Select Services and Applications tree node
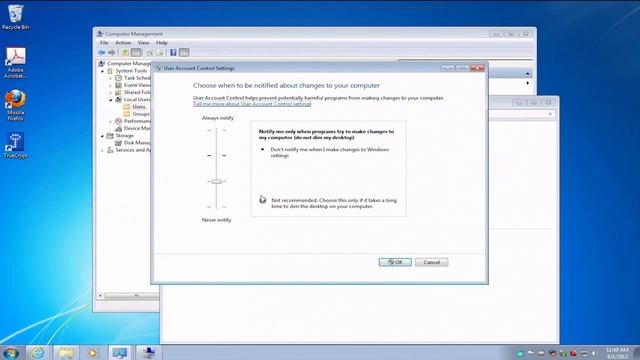The width and height of the screenshot is (640, 360). click(129, 150)
